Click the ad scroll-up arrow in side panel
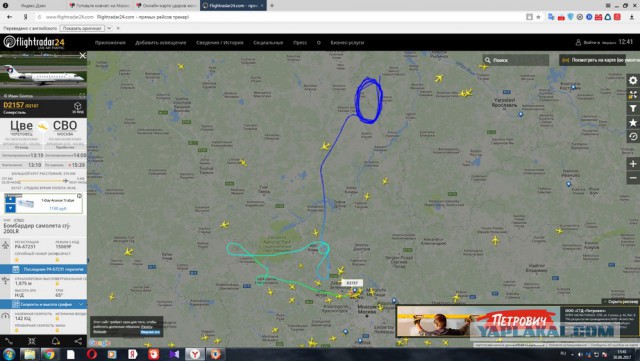This screenshot has height=361, width=640. (x=10, y=200)
